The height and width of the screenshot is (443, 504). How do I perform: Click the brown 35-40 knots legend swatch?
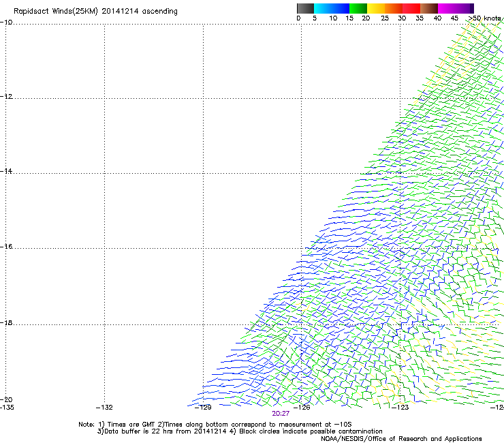coord(429,8)
